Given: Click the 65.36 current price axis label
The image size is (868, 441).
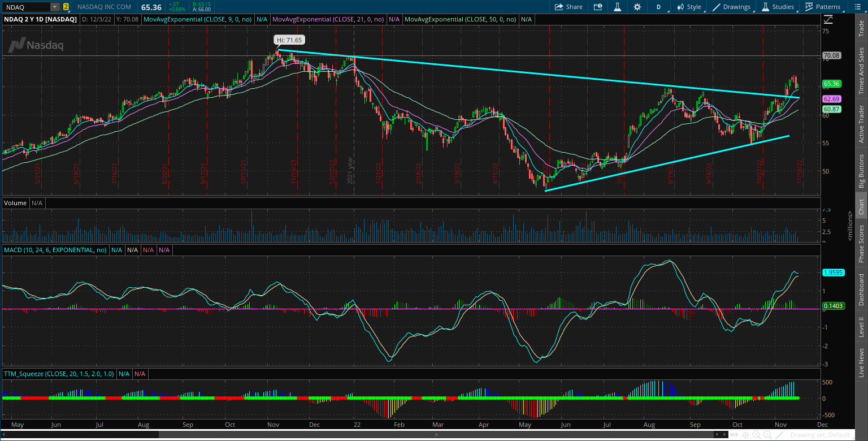Looking at the screenshot, I should point(832,84).
